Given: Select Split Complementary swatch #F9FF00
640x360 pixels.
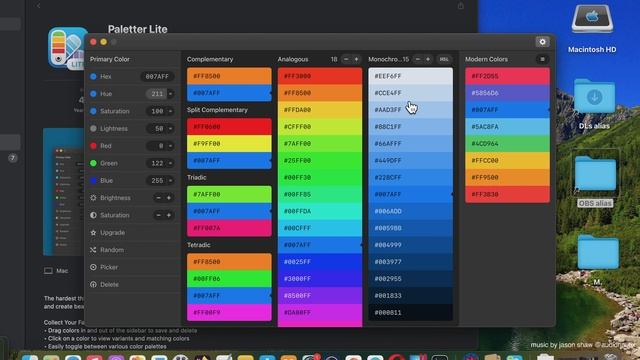Looking at the screenshot, I should (229, 144).
